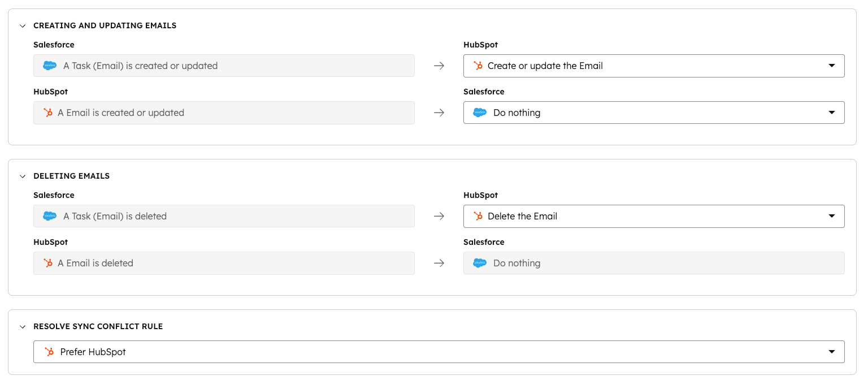This screenshot has height=384, width=868.
Task: Click HubSpot icon in Create or update dropdown
Action: [x=478, y=66]
